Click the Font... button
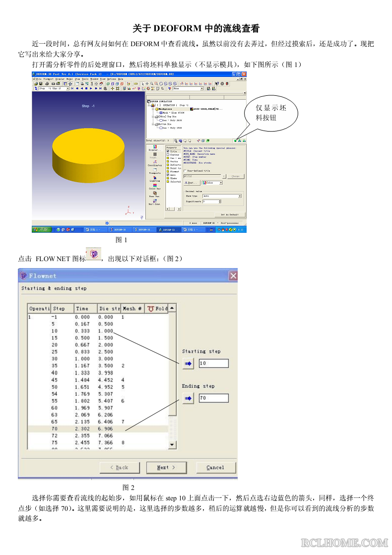The height and width of the screenshot is (555, 392). (192, 183)
